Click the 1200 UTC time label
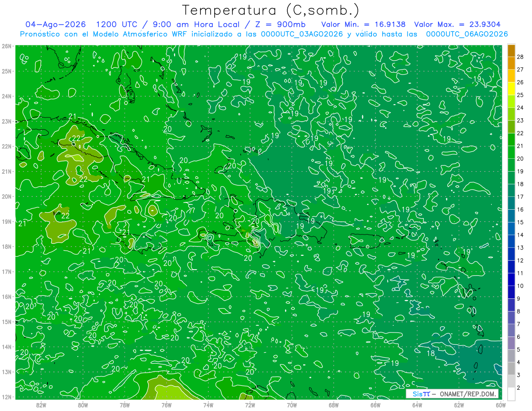The image size is (532, 411). (x=117, y=24)
